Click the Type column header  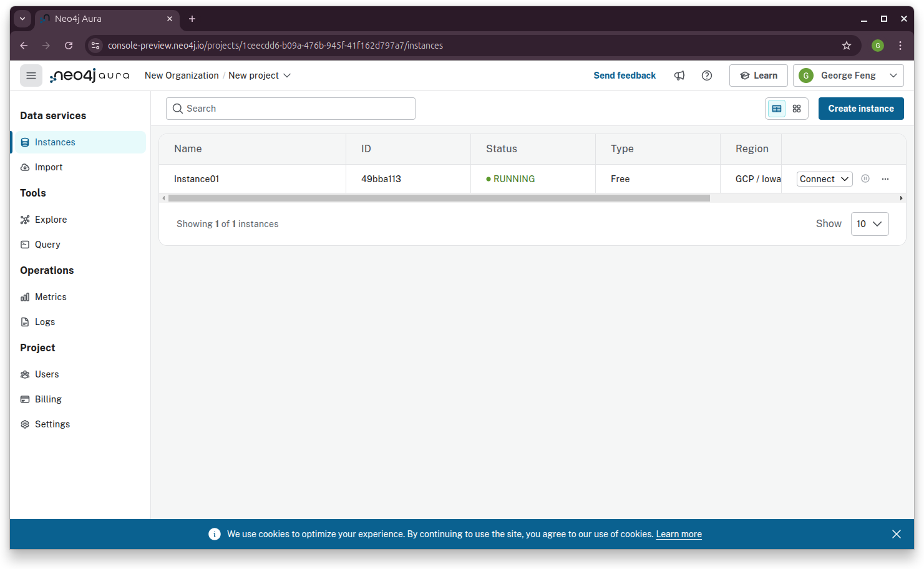point(658,149)
